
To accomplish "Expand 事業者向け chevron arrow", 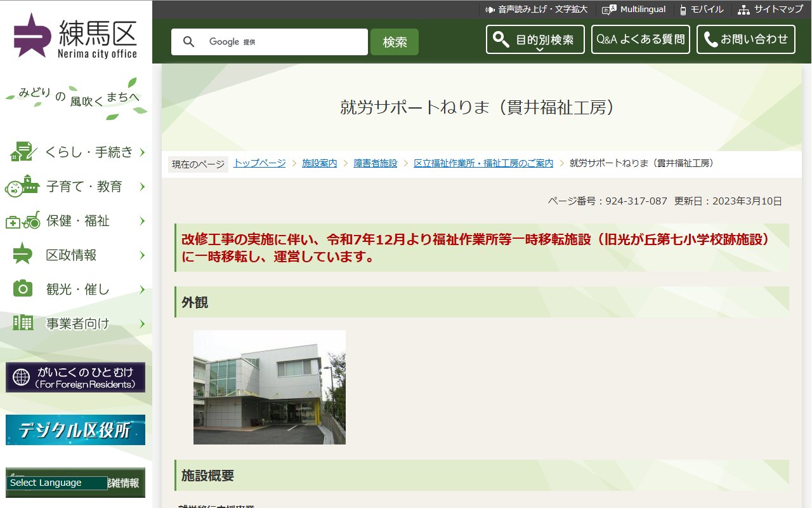I will click(x=142, y=324).
